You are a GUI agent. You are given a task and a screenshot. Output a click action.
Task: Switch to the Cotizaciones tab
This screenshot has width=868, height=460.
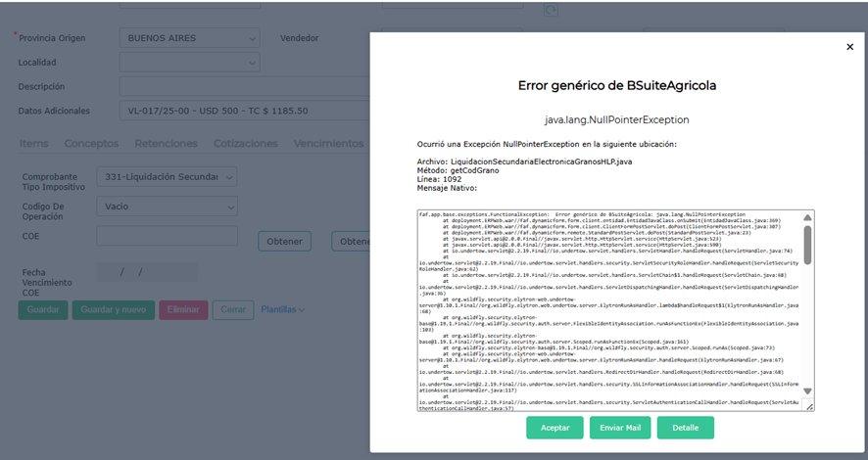tap(246, 143)
